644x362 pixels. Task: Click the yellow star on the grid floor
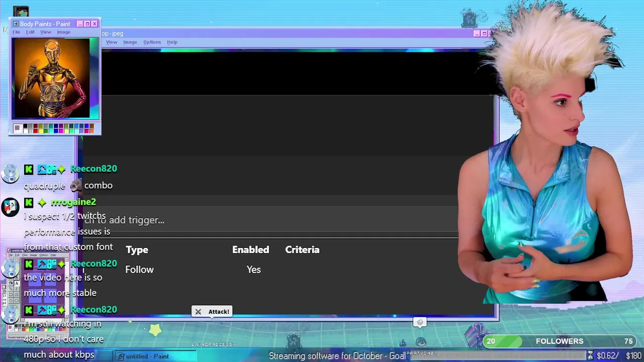coord(155,330)
